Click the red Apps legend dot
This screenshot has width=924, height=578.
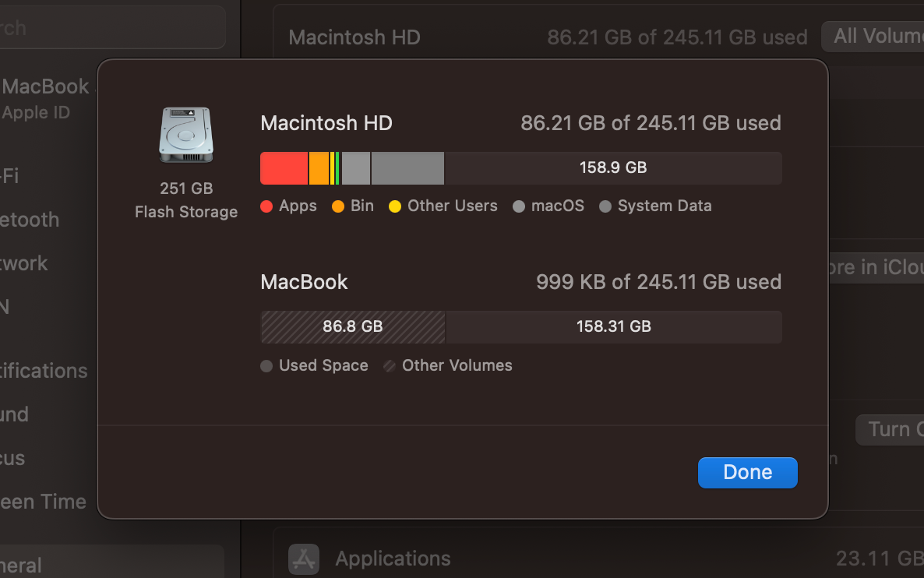pos(266,206)
